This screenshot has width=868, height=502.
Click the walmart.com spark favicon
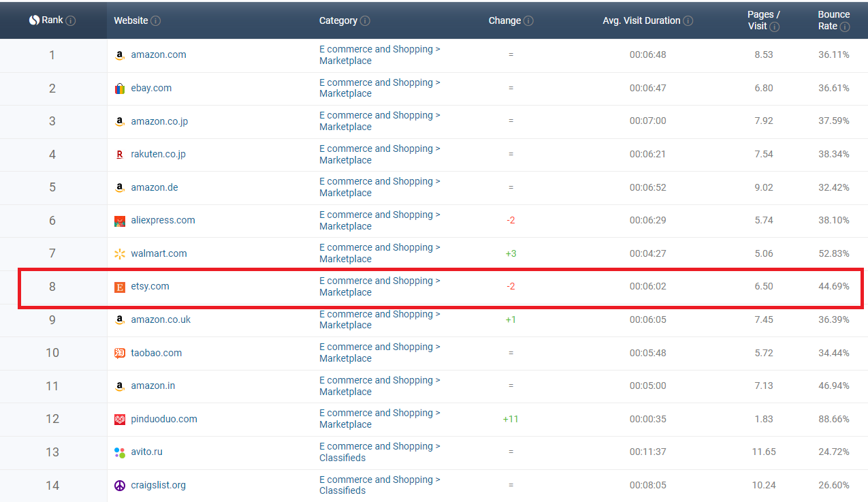(x=120, y=253)
